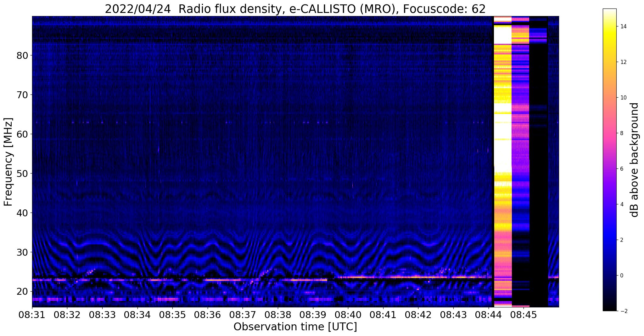The height and width of the screenshot is (336, 644).
Task: Click the 80 frequency tick label
Action: click(x=22, y=55)
